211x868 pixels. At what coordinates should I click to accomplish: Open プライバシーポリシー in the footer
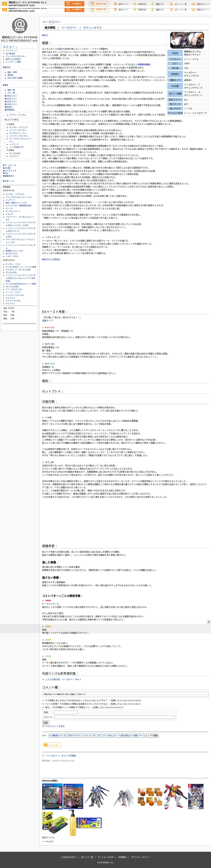coord(141,857)
